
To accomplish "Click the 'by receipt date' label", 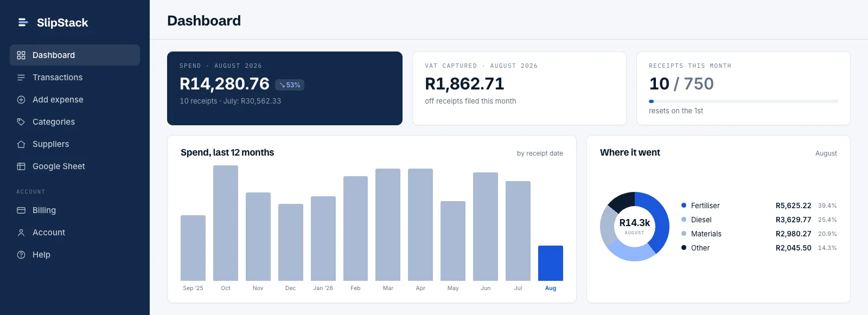I will coord(540,153).
